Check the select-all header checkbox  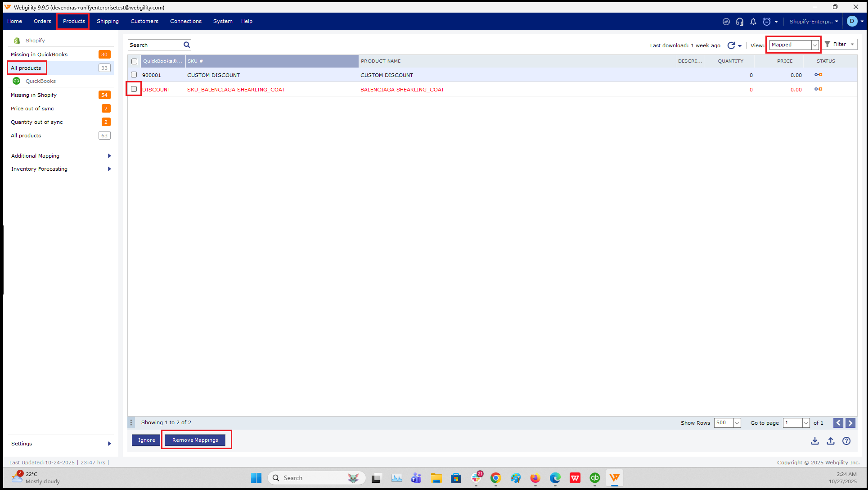[134, 61]
